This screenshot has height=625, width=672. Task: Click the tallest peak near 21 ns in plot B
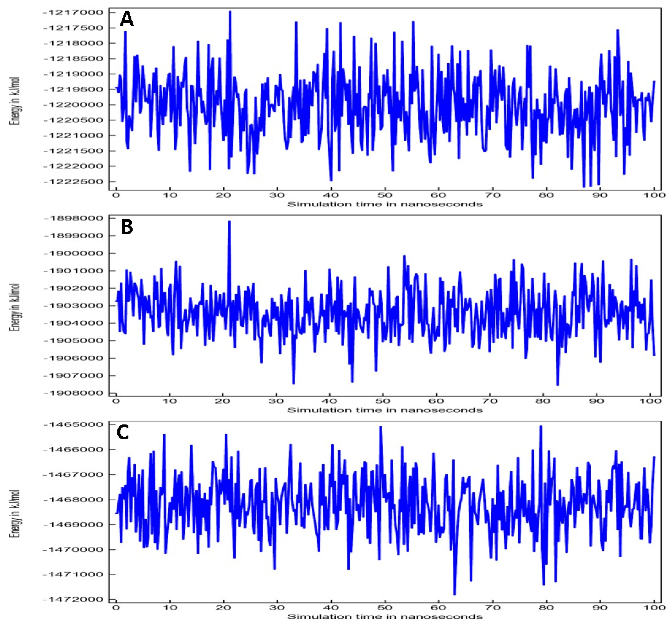point(229,222)
